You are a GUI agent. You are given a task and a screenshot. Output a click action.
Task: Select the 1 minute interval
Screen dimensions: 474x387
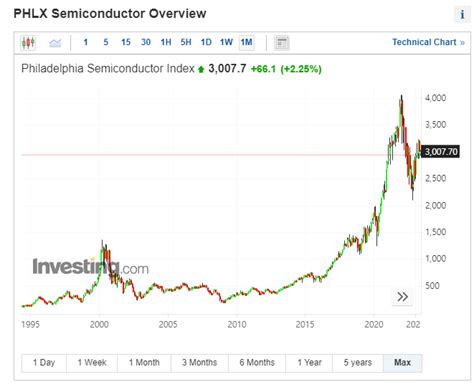pyautogui.click(x=86, y=42)
